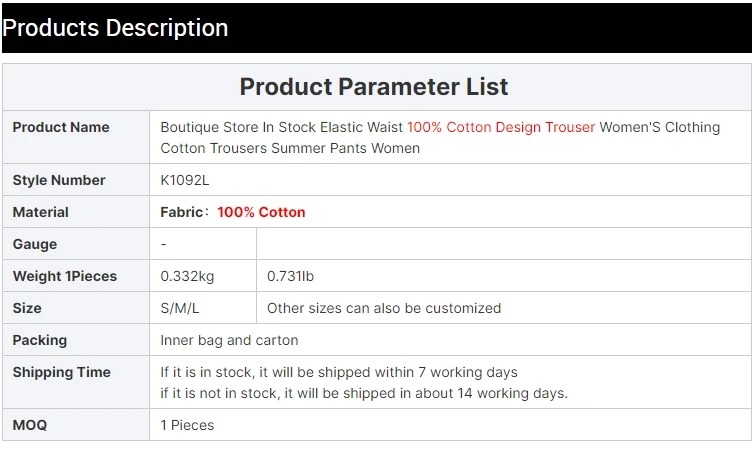754x451 pixels.
Task: Click the red 100% Cotton fabric text
Action: pyautogui.click(x=261, y=212)
